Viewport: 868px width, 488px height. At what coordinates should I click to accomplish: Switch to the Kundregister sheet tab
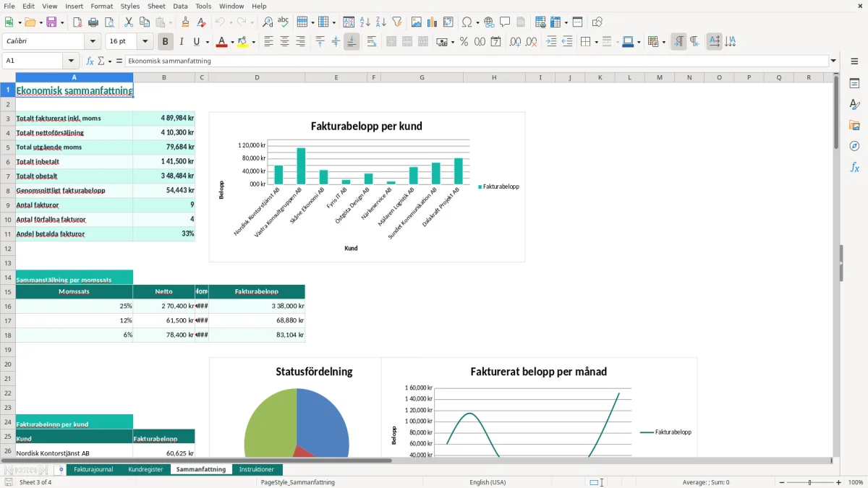pos(145,469)
